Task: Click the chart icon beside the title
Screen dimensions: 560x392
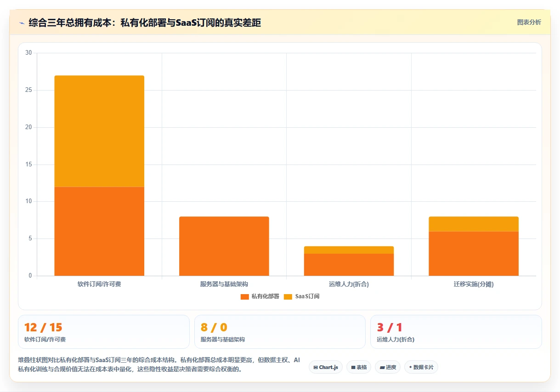Action: [22, 23]
